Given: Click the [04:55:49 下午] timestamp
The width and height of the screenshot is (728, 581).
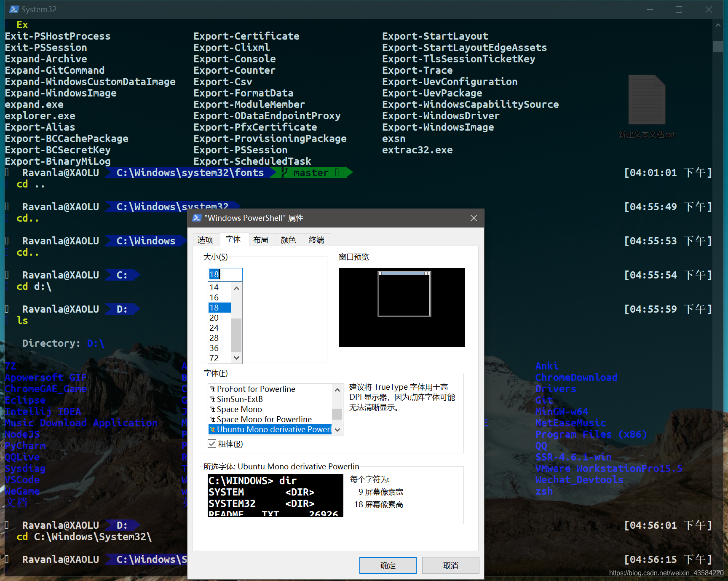Looking at the screenshot, I should pyautogui.click(x=668, y=207).
